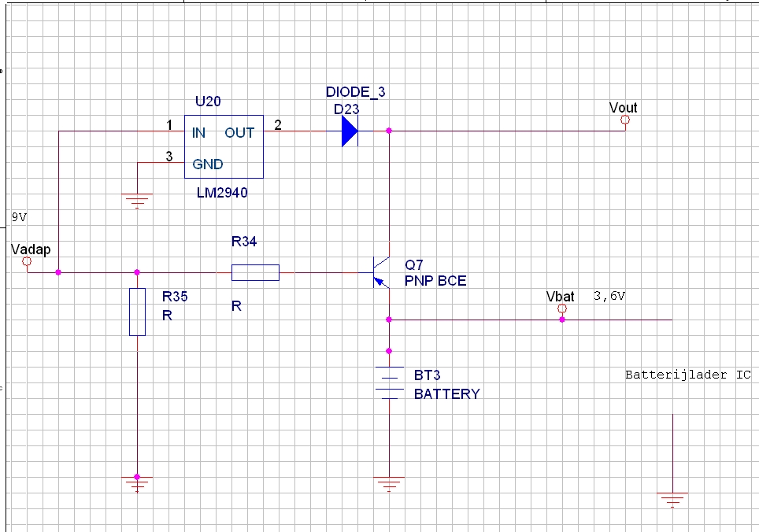The image size is (759, 532).
Task: Click the ground symbol below the battery
Action: click(389, 483)
